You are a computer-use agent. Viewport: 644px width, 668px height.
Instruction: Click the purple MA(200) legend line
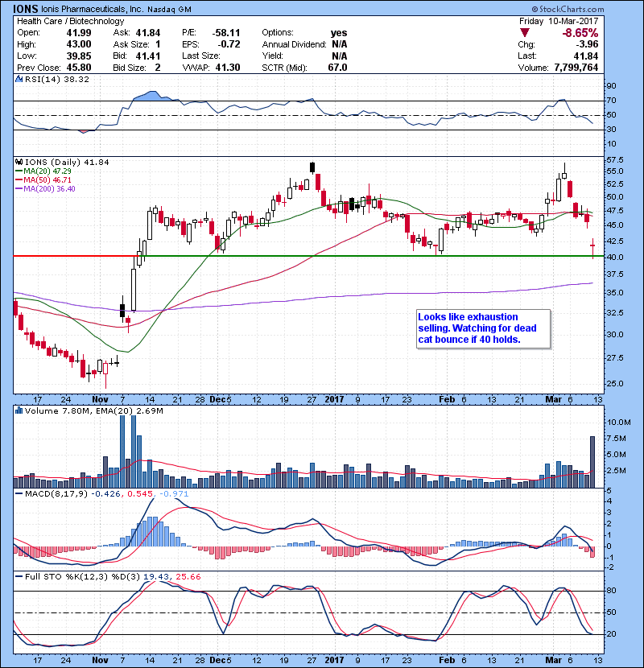19,189
